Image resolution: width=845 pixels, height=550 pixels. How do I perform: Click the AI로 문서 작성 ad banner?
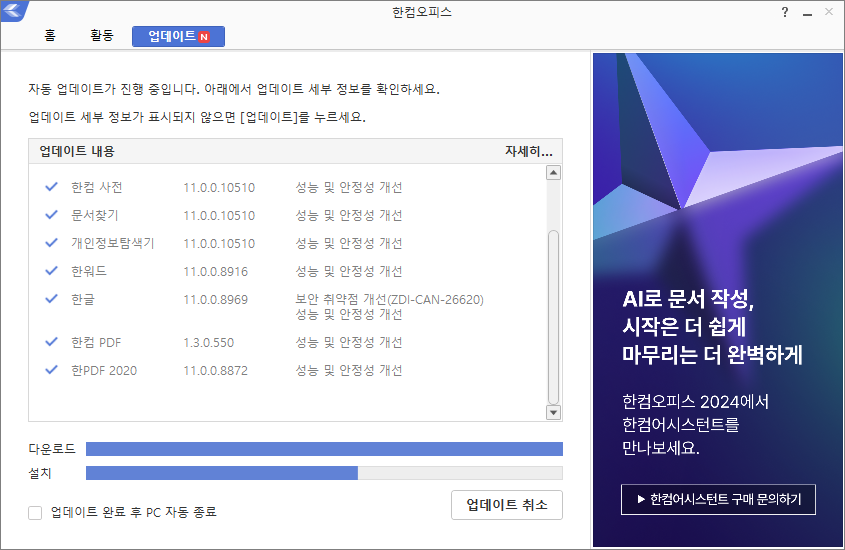[717, 300]
